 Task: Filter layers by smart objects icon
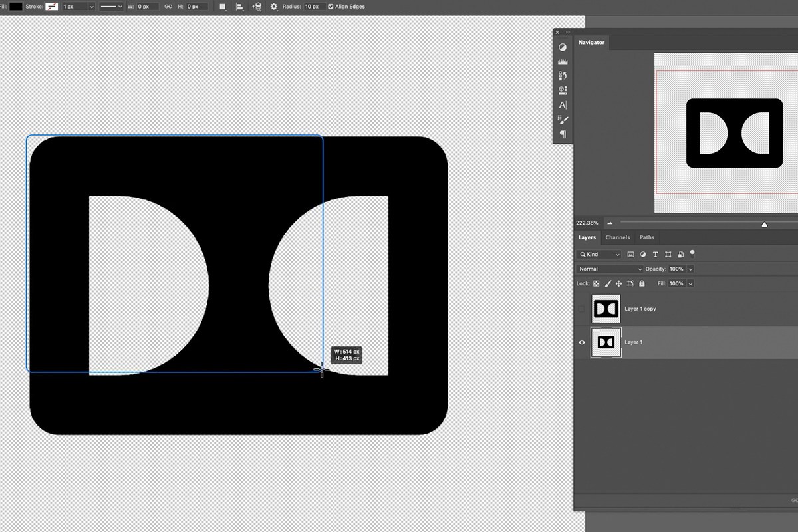(680, 254)
